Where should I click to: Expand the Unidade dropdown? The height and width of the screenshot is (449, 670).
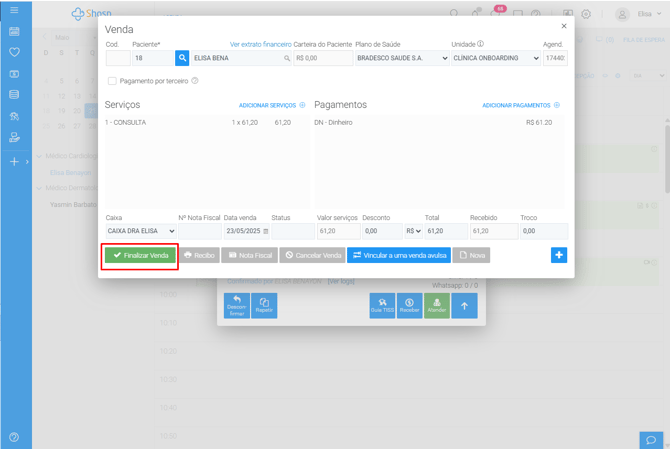click(x=495, y=59)
